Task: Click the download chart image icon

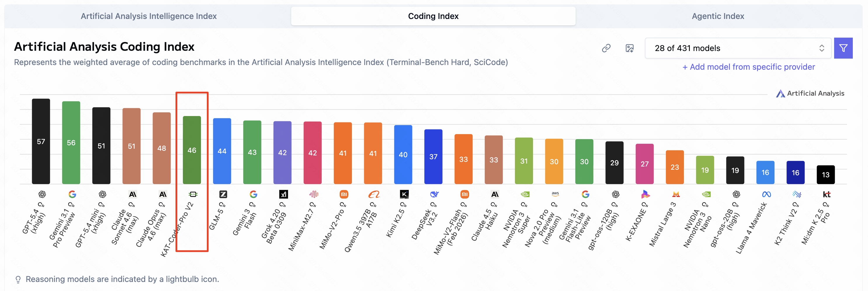Action: (x=629, y=48)
